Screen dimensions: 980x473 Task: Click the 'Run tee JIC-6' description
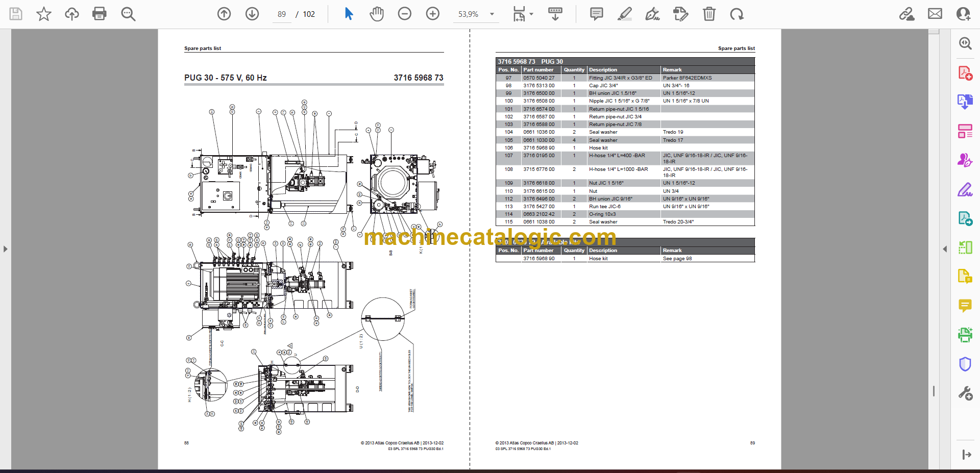(605, 207)
